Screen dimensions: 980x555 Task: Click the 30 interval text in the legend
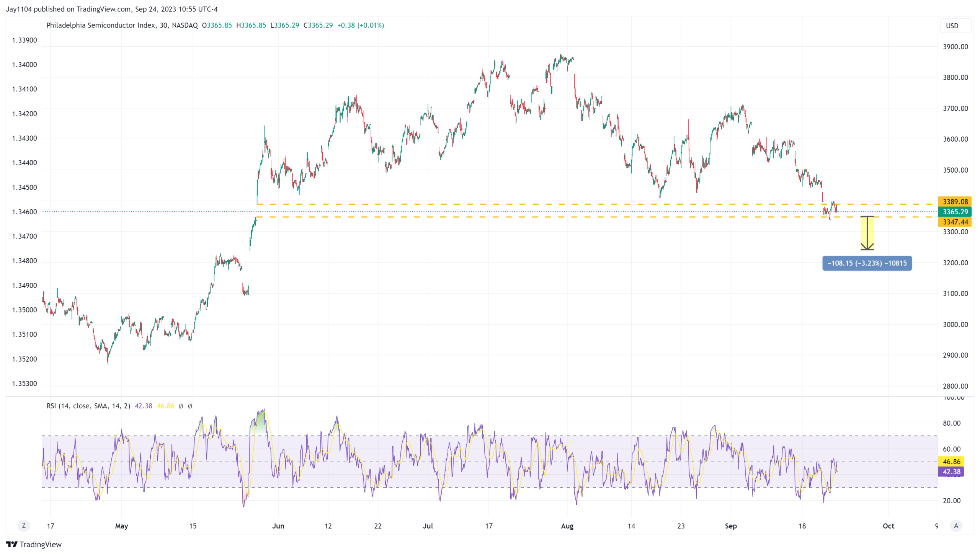coord(163,25)
